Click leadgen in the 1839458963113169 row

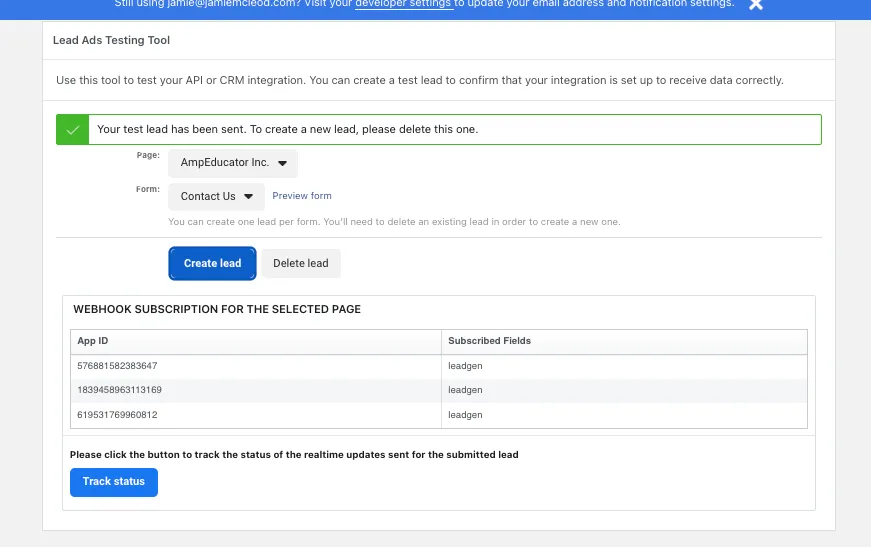pyautogui.click(x=465, y=390)
